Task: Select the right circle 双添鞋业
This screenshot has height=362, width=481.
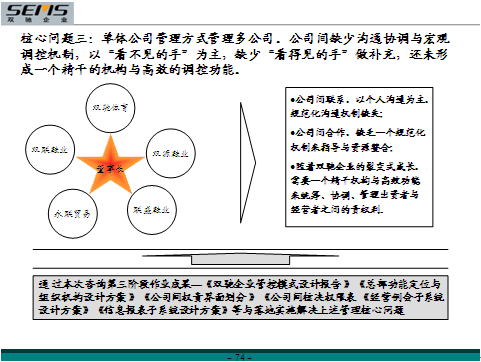Action: click(171, 153)
